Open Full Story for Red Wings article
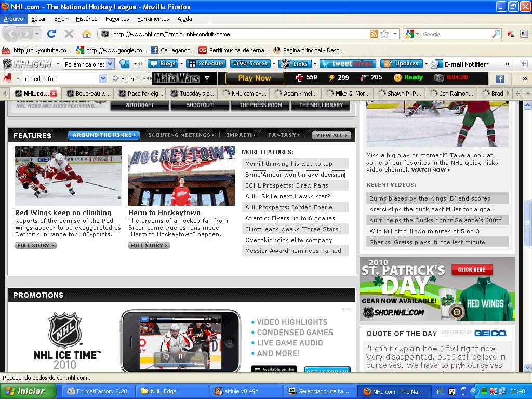Image resolution: width=532 pixels, height=399 pixels. [36, 245]
